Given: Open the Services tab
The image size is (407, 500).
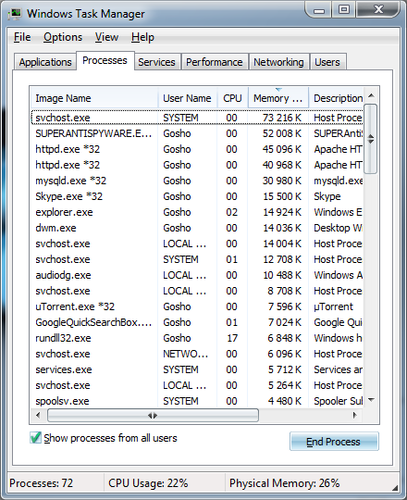Looking at the screenshot, I should [157, 62].
